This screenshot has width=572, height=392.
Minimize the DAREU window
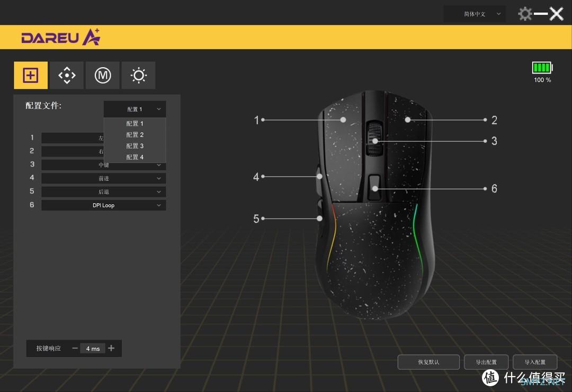point(541,14)
